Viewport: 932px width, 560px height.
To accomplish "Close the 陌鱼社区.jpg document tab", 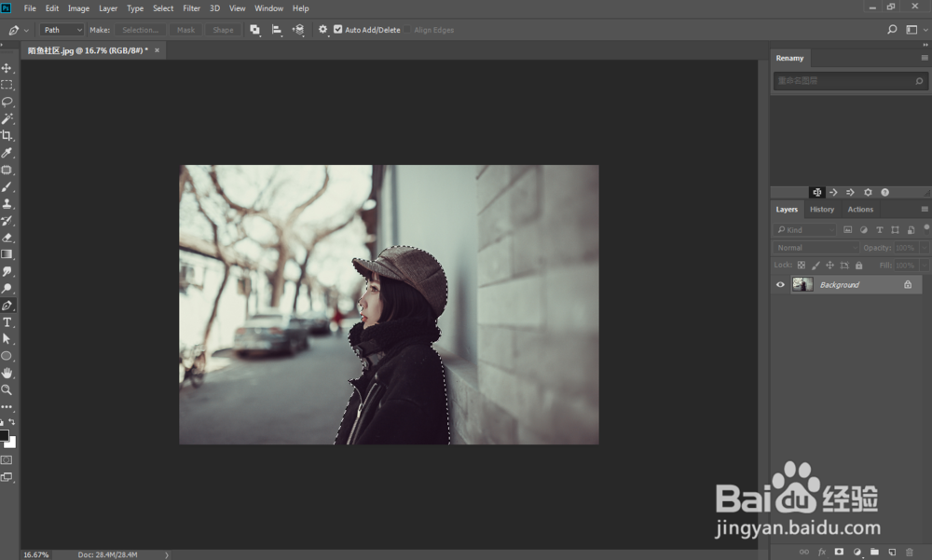I will (157, 50).
